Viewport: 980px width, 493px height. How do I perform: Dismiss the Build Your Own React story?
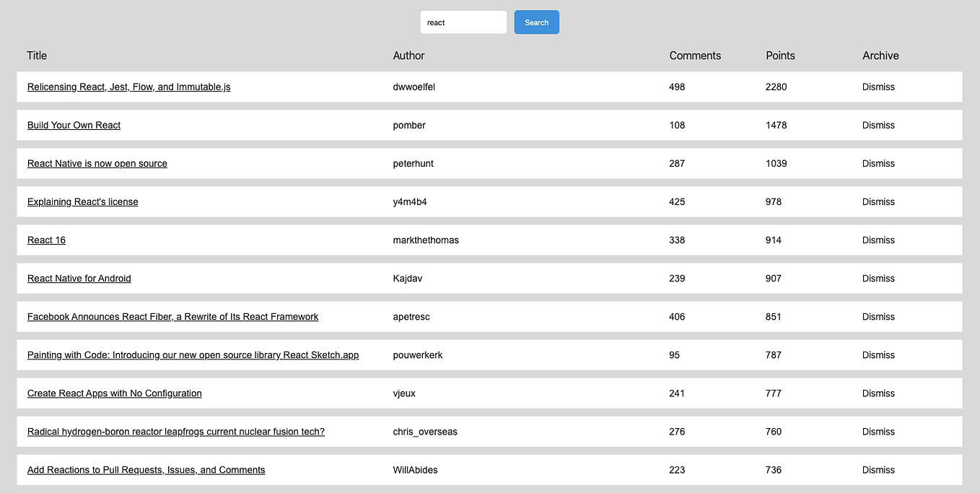pos(878,125)
